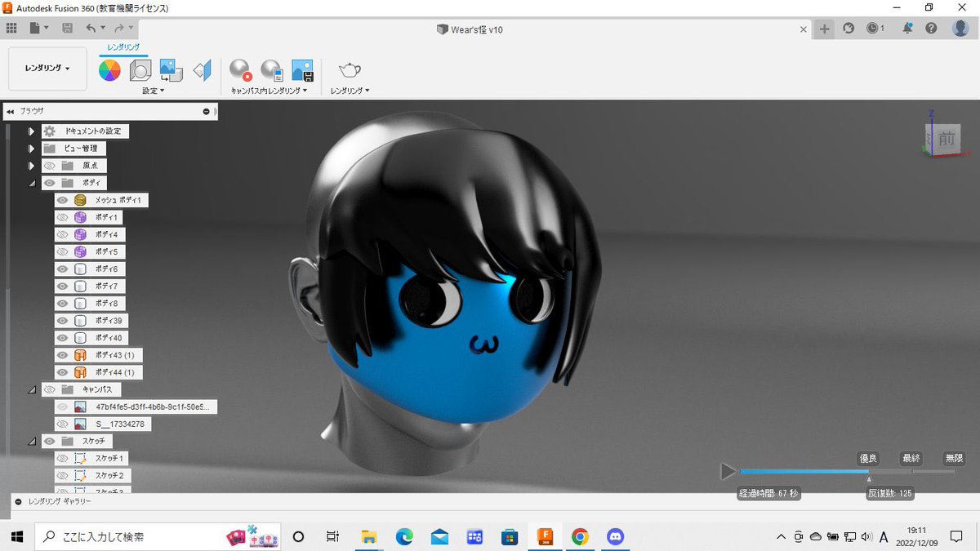Click the ViewCube front face
Screen dimensions: 980x551
pos(947,140)
